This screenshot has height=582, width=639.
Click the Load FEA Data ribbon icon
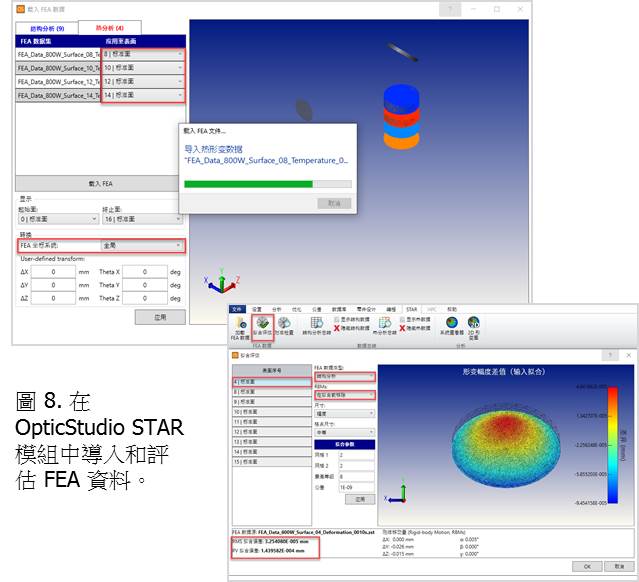click(x=240, y=326)
